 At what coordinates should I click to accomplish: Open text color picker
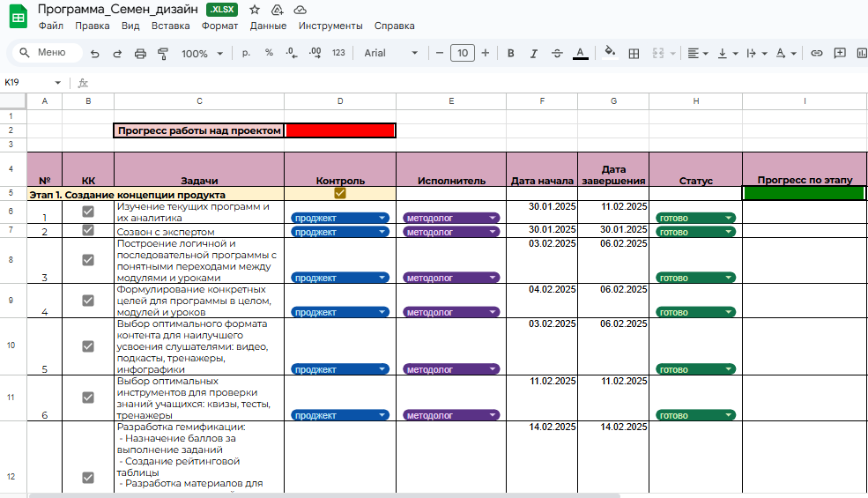580,53
